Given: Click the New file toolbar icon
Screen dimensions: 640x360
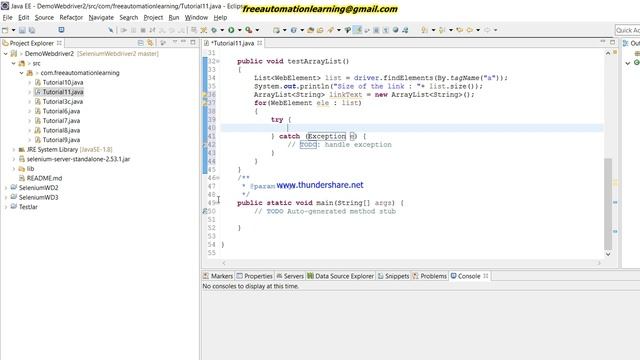Looking at the screenshot, I should click(5, 30).
